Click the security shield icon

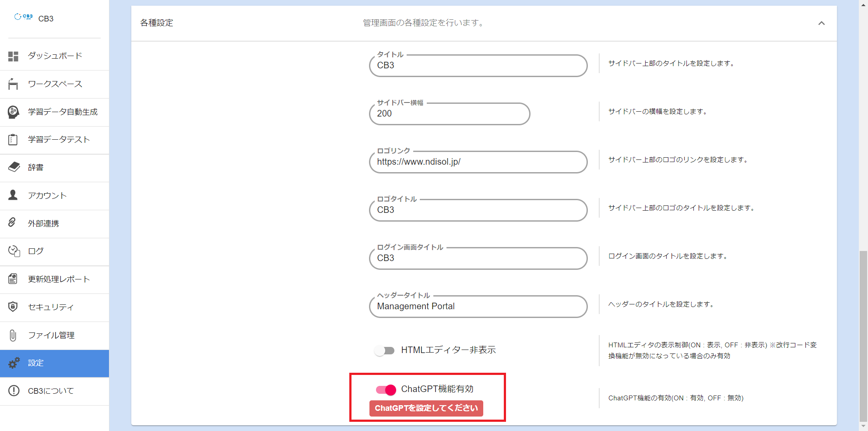(13, 307)
